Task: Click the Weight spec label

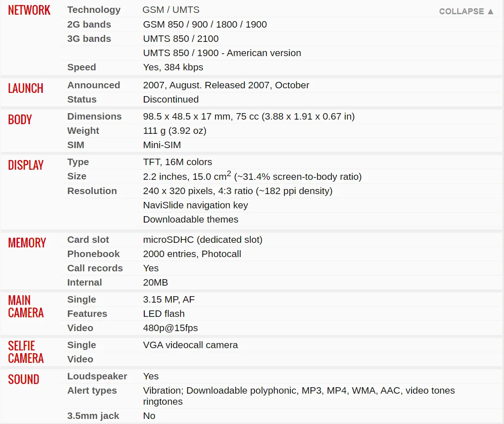Action: (x=83, y=131)
